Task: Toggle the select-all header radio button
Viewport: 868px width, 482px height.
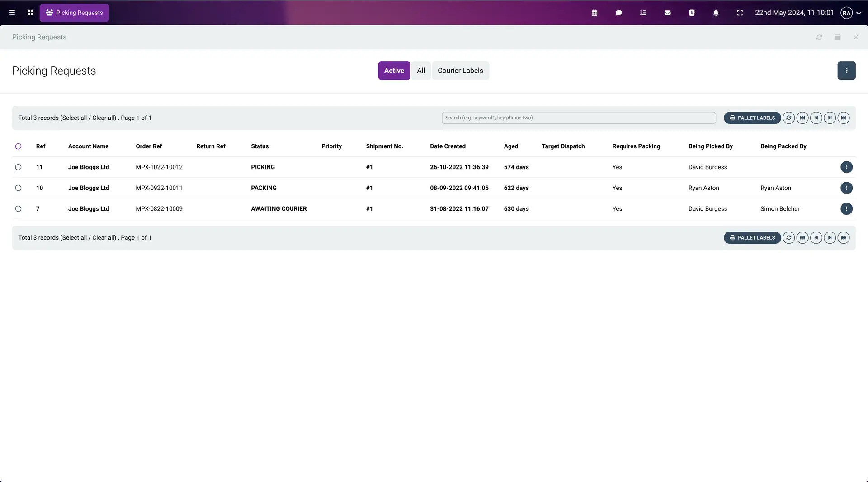Action: tap(18, 146)
